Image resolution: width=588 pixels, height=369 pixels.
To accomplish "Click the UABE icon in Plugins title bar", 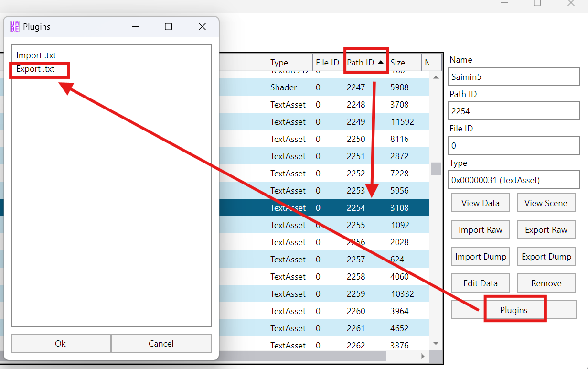I will [15, 27].
